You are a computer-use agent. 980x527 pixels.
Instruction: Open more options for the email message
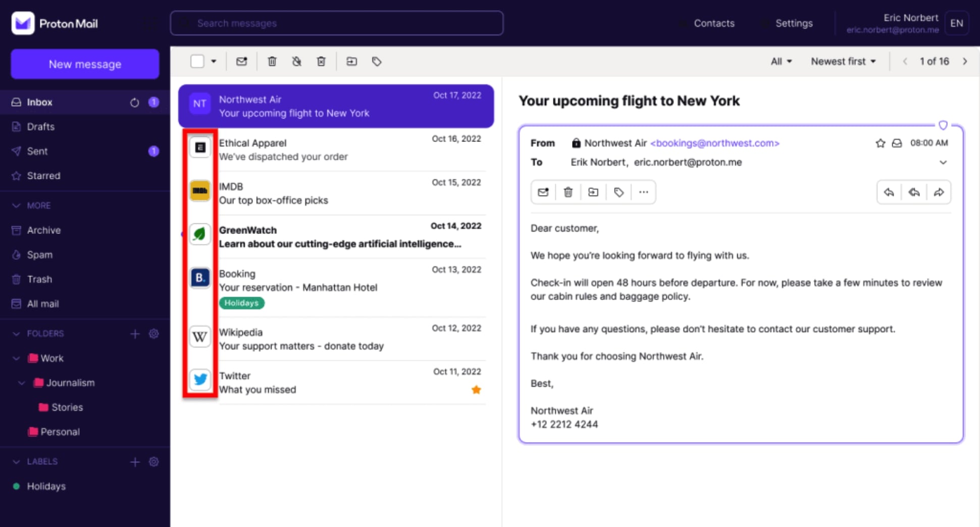click(x=643, y=192)
